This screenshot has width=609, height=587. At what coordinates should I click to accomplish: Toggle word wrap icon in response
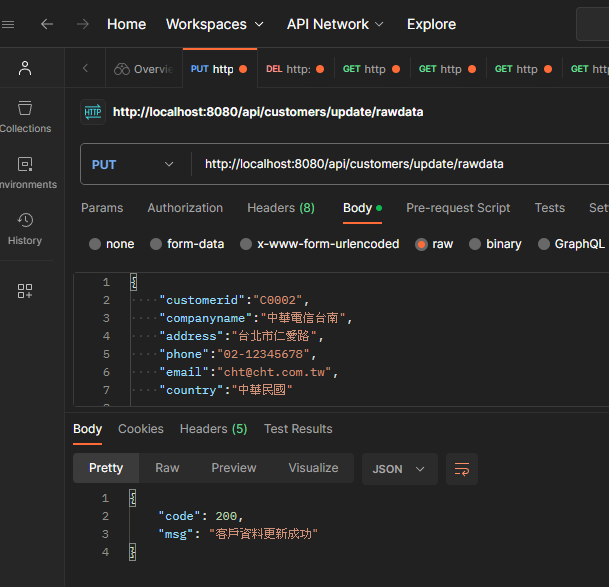click(462, 468)
